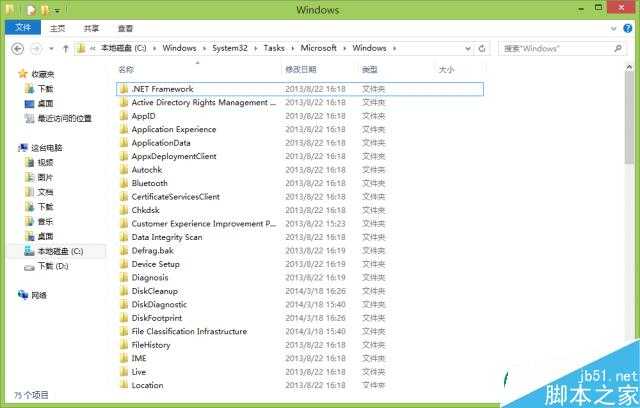Select Microsoft in the address path
640x408 pixels.
[x=318, y=48]
